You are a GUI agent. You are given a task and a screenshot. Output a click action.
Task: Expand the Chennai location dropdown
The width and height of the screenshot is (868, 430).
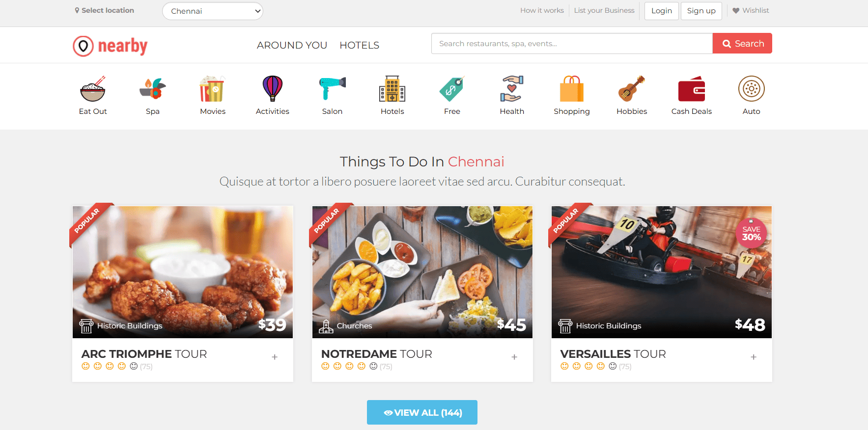point(213,11)
